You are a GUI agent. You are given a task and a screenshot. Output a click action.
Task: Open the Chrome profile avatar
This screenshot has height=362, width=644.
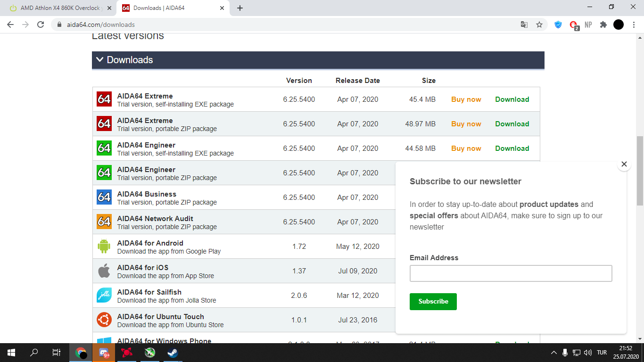pos(619,25)
